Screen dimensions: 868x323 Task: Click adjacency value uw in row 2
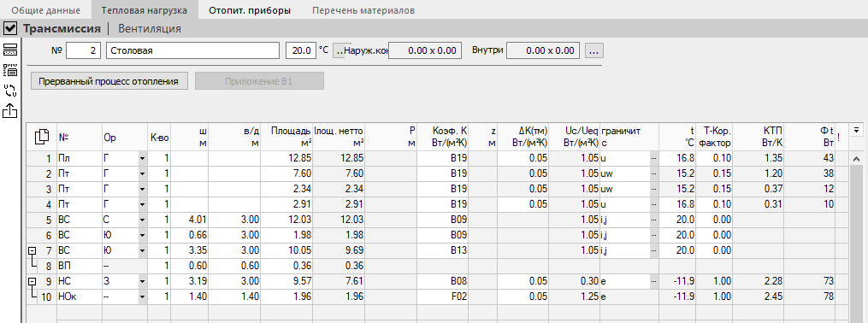click(624, 174)
